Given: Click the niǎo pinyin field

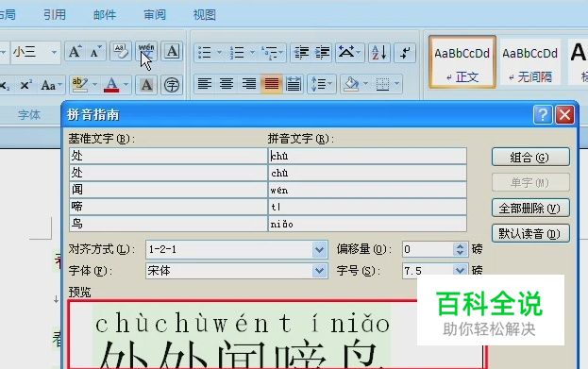Looking at the screenshot, I should point(367,224).
